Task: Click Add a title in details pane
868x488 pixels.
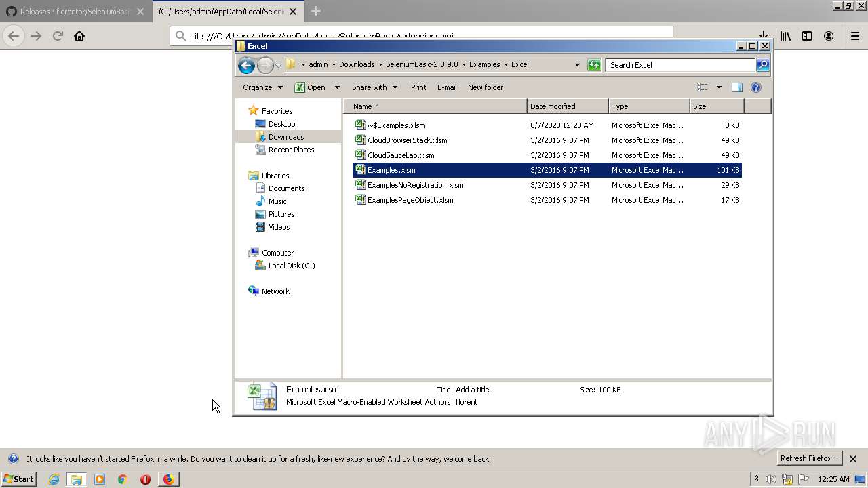Action: pyautogui.click(x=473, y=390)
